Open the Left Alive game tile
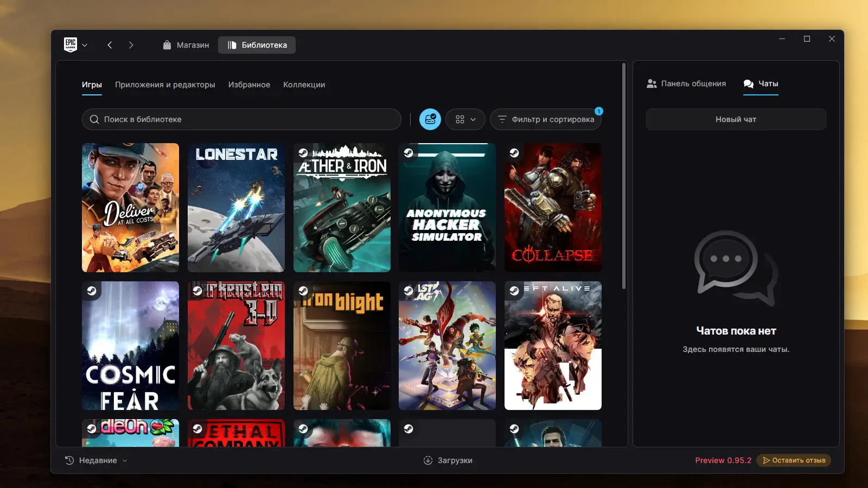 coord(553,345)
